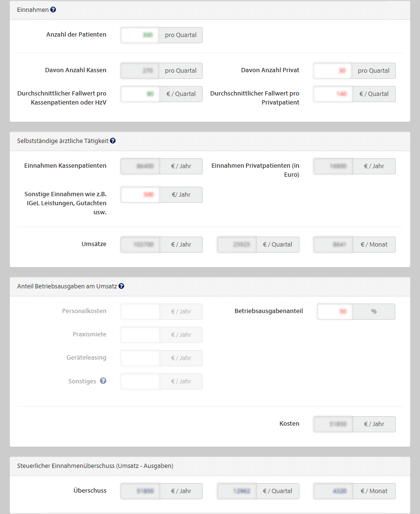The image size is (420, 514).
Task: Focus the Sonstige Einnahmen input
Action: [x=140, y=195]
